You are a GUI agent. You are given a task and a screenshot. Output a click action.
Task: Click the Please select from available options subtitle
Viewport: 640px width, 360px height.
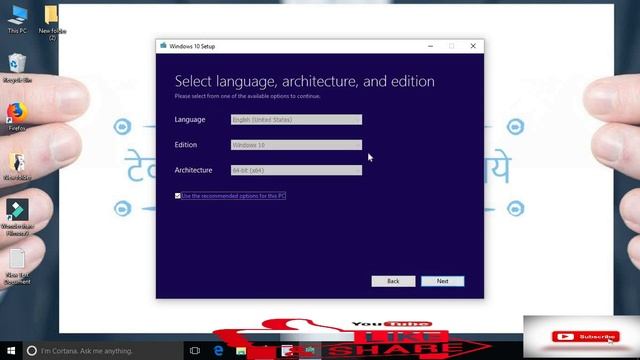click(x=247, y=96)
